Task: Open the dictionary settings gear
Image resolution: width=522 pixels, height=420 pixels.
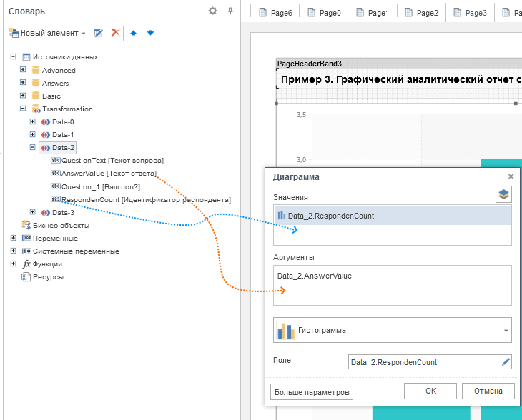Action: click(x=212, y=11)
